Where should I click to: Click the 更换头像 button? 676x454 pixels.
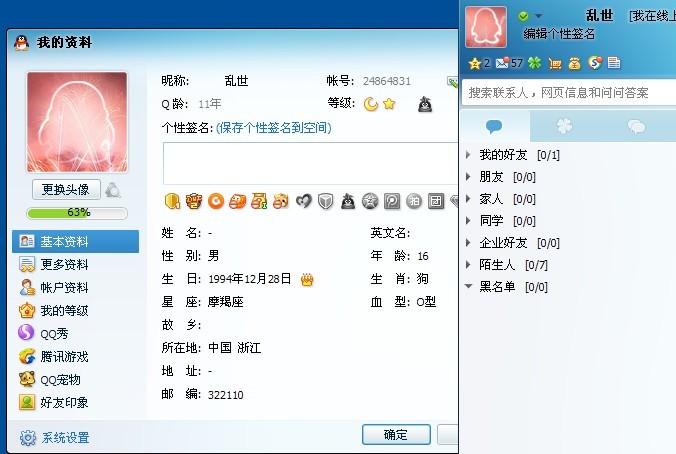point(66,190)
